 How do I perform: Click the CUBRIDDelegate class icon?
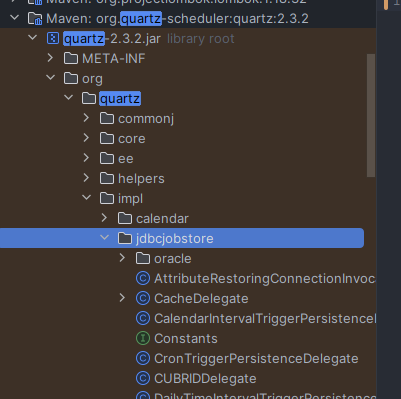pos(143,378)
